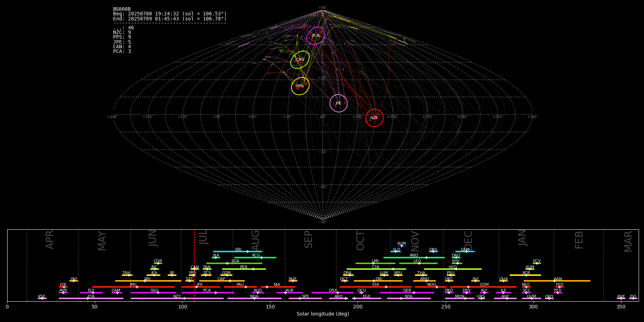Click the DEC month label

[468, 240]
